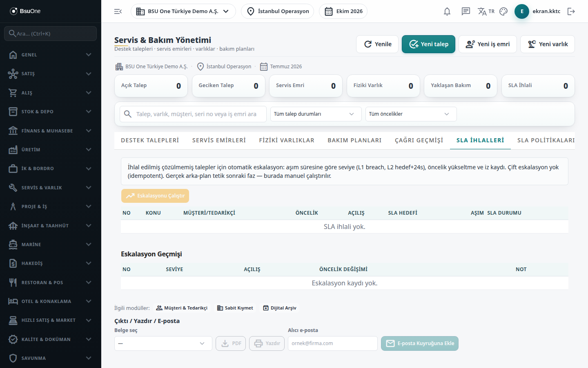The width and height of the screenshot is (588, 368).
Task: Click the Alıcı e-posta input field
Action: point(333,343)
